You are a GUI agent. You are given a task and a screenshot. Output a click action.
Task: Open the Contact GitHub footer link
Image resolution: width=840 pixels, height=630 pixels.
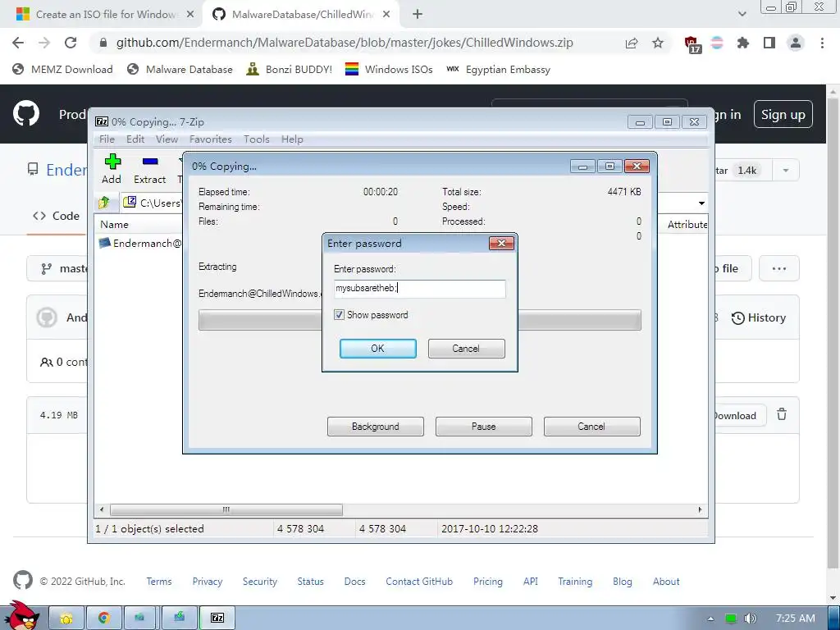coord(419,582)
